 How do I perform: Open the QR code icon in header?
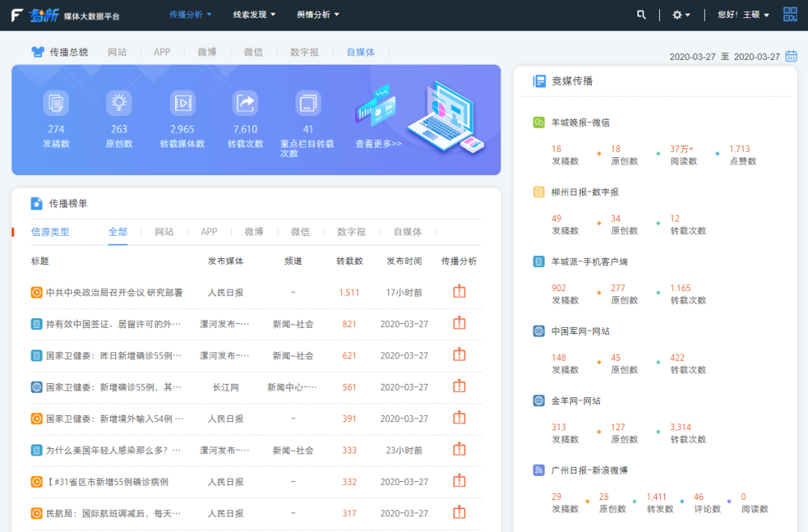pos(790,15)
